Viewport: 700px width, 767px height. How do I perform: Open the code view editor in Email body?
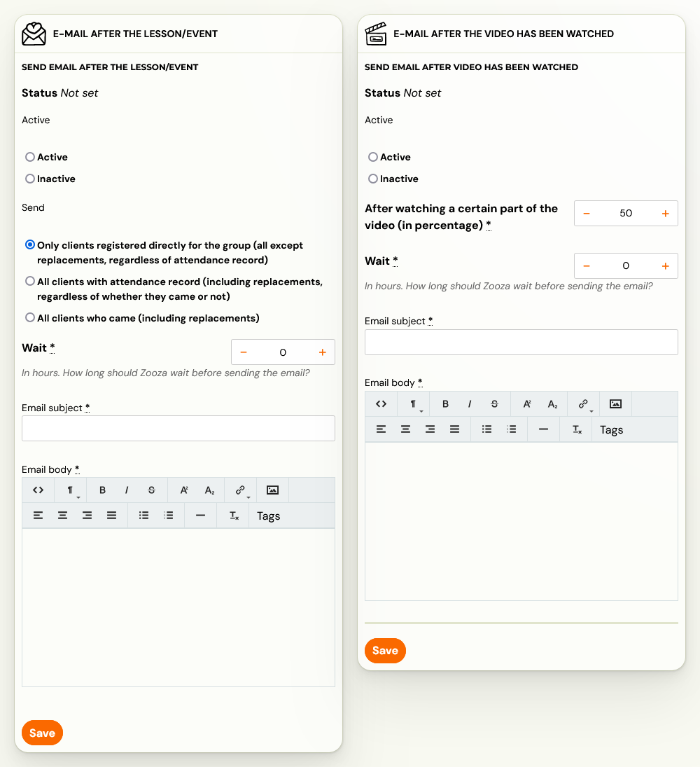coord(38,490)
